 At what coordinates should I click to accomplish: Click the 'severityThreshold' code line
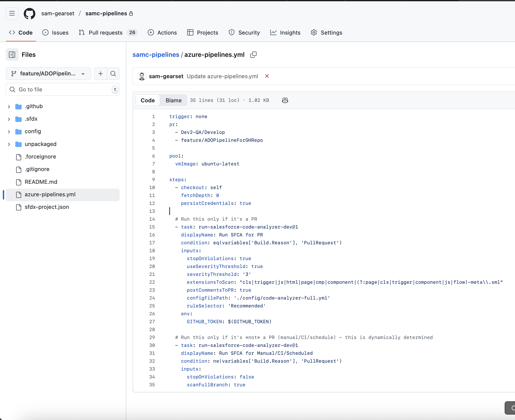click(x=219, y=274)
